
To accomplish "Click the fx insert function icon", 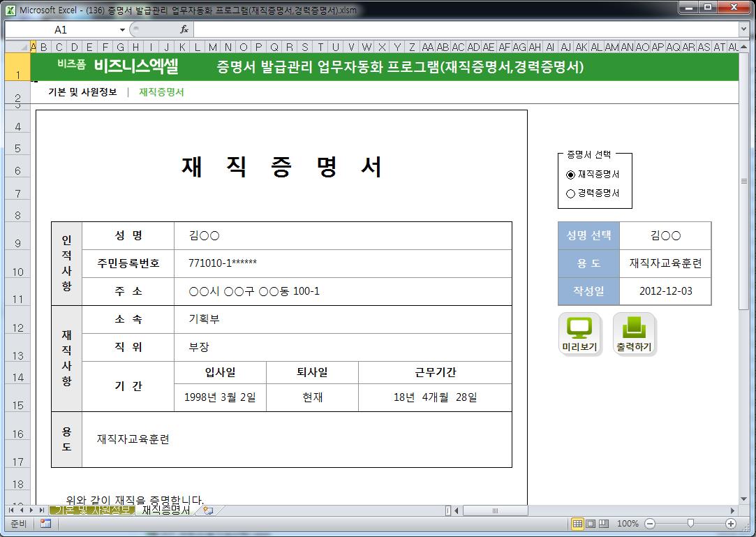I will 184,29.
